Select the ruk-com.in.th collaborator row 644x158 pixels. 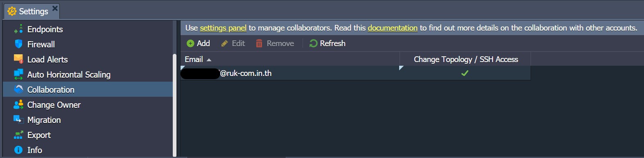tap(355, 73)
